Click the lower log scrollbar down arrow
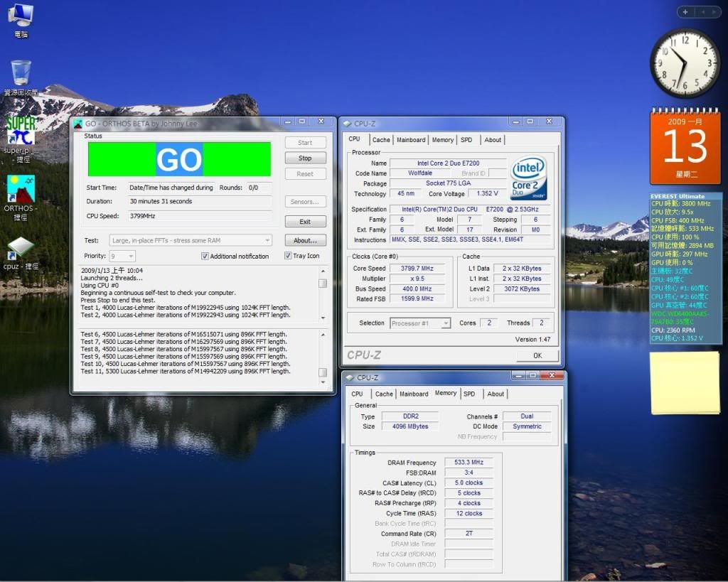 pyautogui.click(x=323, y=382)
